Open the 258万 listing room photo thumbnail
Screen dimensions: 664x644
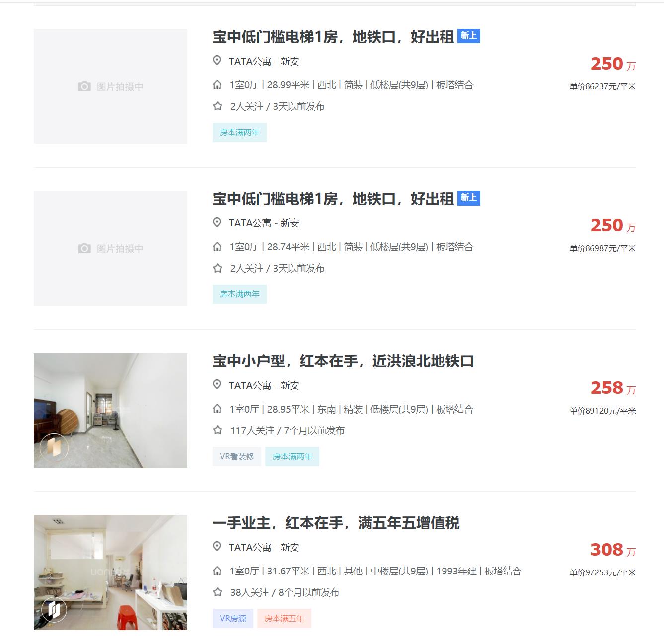pyautogui.click(x=110, y=411)
